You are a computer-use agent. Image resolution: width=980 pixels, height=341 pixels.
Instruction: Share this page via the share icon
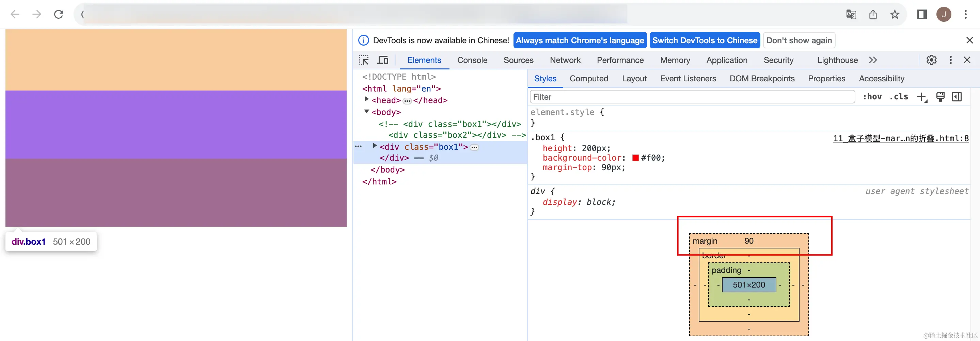click(873, 14)
